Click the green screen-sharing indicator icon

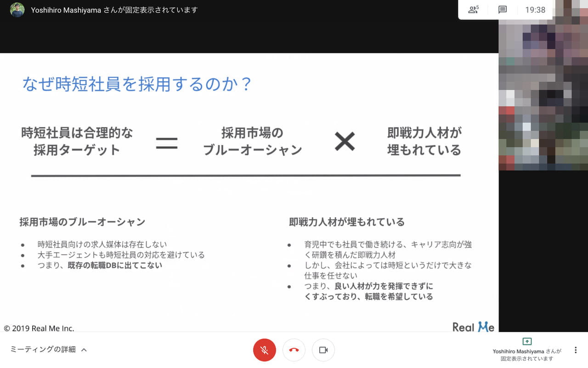(527, 342)
